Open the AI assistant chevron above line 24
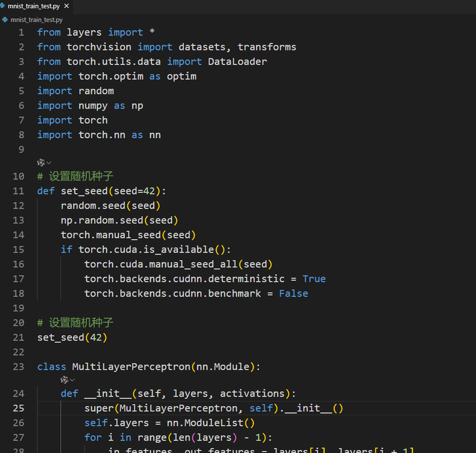This screenshot has height=453, width=476. pyautogui.click(x=72, y=380)
